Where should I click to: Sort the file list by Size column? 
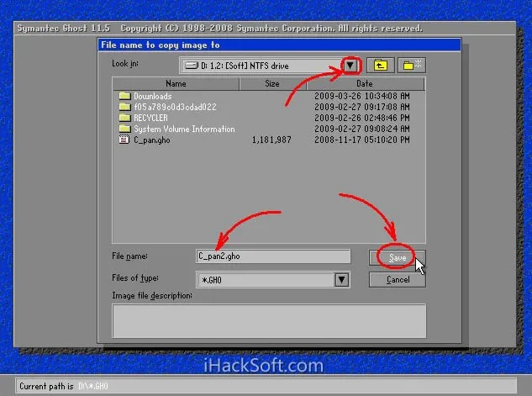[x=272, y=83]
